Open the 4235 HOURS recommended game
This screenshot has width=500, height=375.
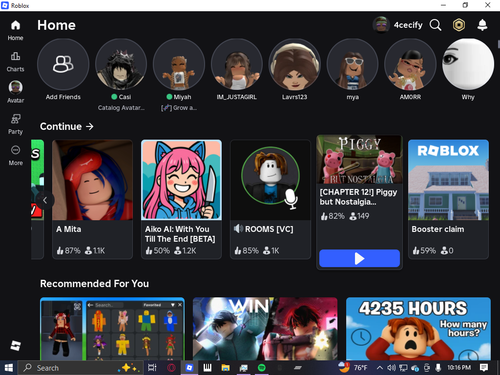point(418,329)
